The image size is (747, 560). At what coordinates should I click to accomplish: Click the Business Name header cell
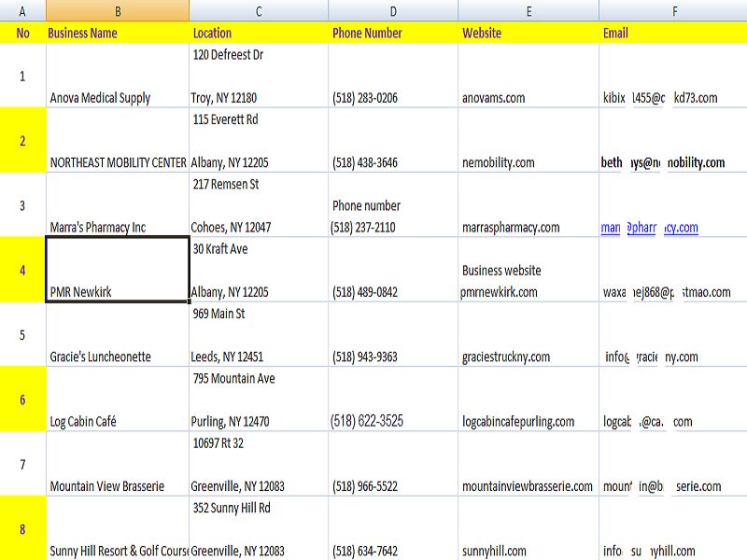pyautogui.click(x=115, y=33)
